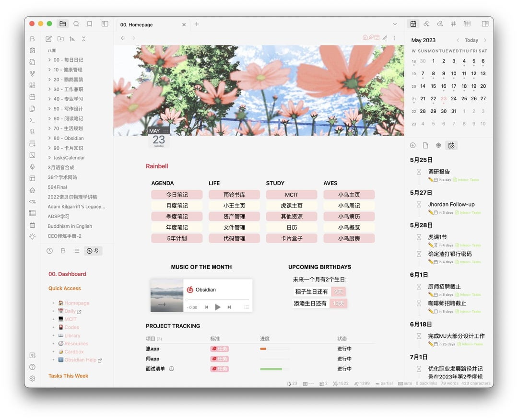Open the help question mark icon
The image size is (518, 420).
[33, 367]
